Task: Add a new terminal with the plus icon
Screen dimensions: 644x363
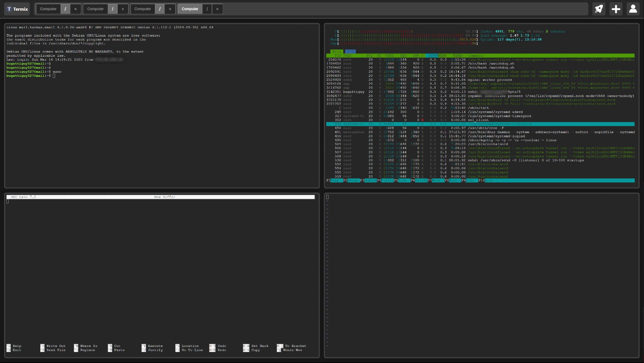Action: click(616, 9)
